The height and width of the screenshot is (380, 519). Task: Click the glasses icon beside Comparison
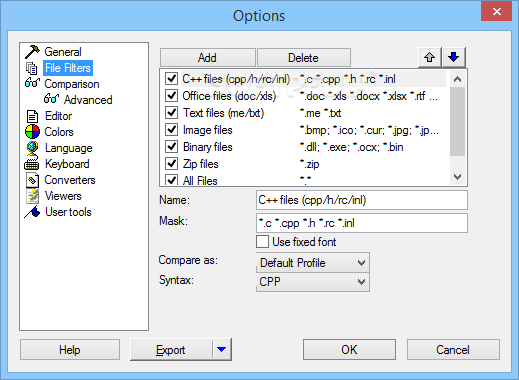[32, 82]
